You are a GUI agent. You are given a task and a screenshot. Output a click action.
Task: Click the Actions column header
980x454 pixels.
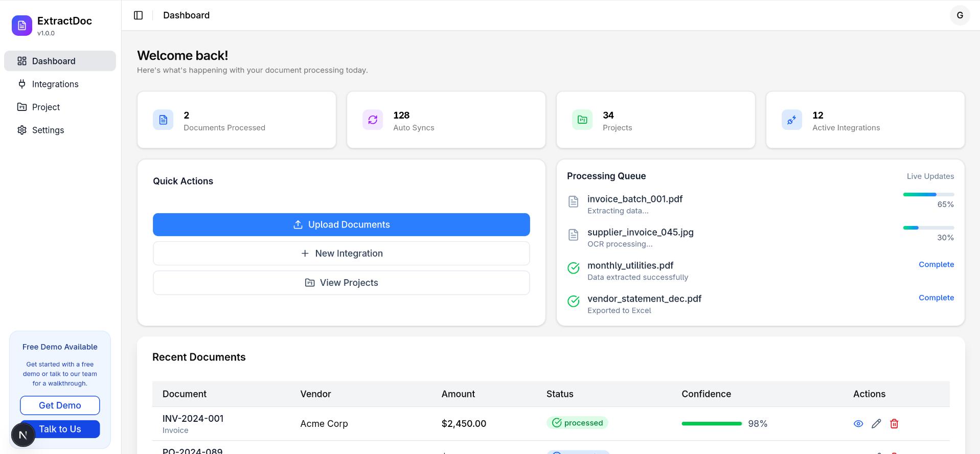point(869,394)
